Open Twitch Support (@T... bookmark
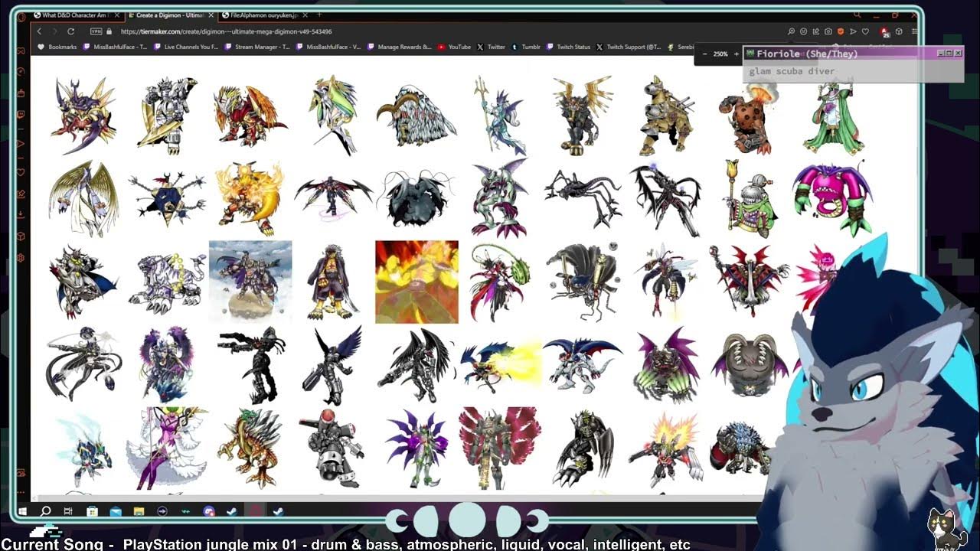The width and height of the screenshot is (980, 551). pyautogui.click(x=629, y=47)
